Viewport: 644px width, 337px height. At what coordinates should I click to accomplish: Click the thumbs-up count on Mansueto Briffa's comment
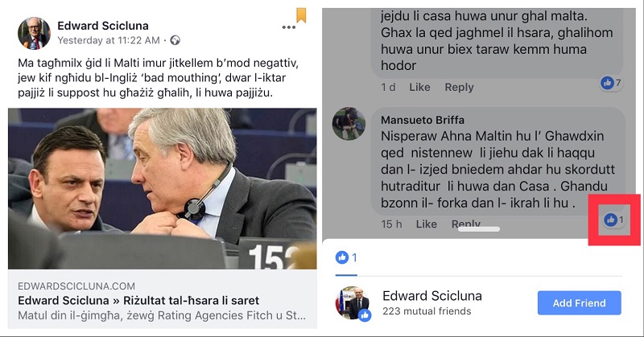614,220
